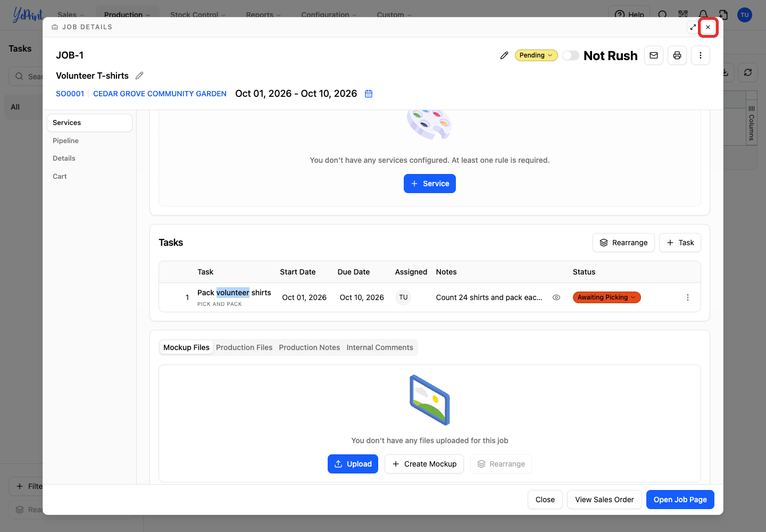
Task: Expand the Stock Control menu
Action: tap(198, 14)
